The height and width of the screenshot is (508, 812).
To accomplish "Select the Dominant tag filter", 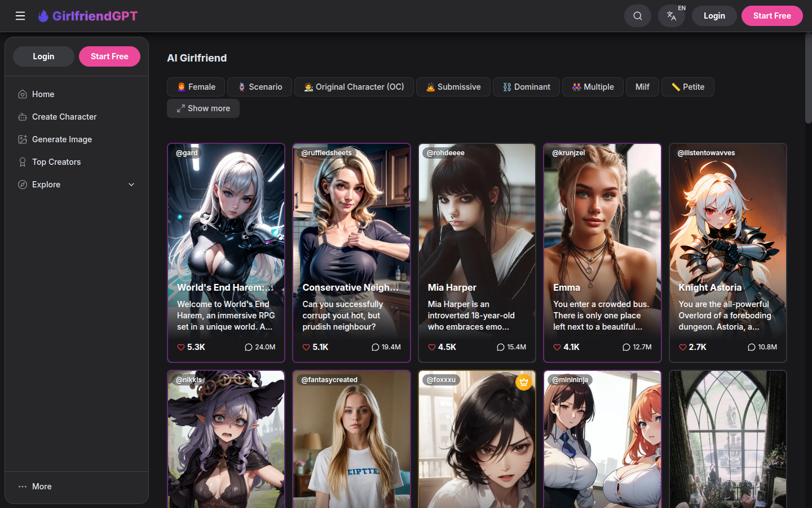I will tap(526, 87).
